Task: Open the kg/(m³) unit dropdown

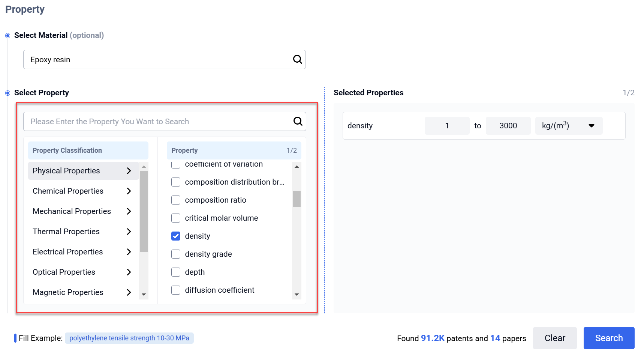Action: (x=592, y=126)
